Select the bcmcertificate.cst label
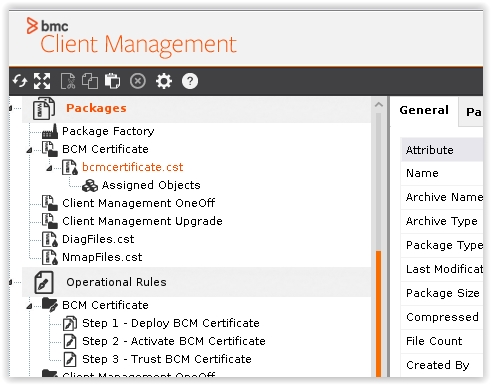Viewport: 491px width, 385px height. 133,167
